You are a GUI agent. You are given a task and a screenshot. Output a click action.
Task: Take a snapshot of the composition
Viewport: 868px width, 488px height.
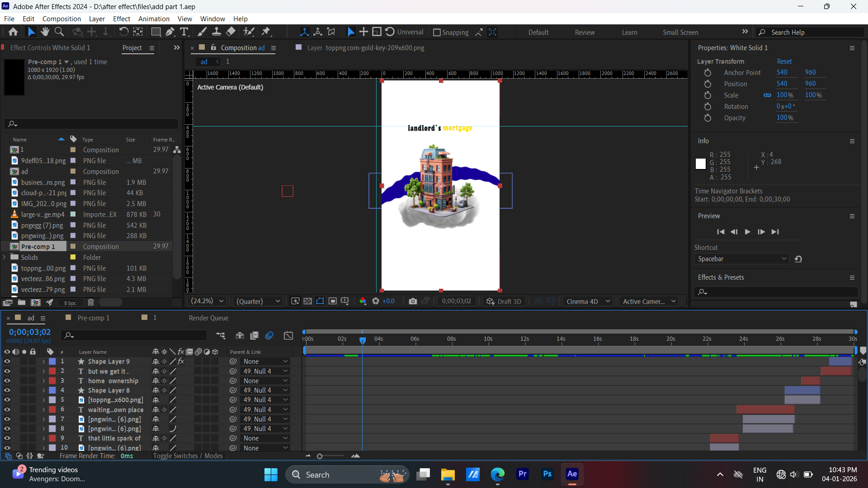coord(413,301)
